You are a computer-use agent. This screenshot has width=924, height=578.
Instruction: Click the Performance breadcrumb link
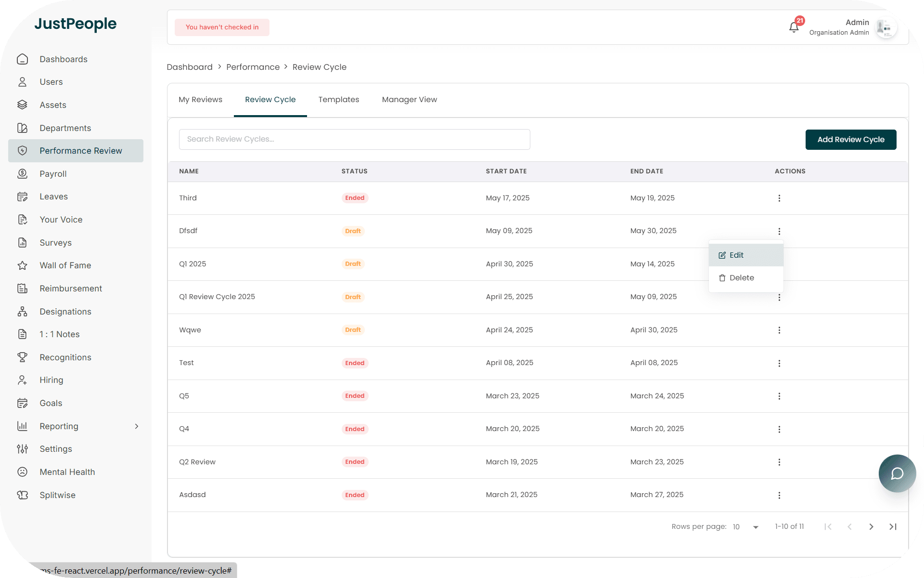[253, 67]
